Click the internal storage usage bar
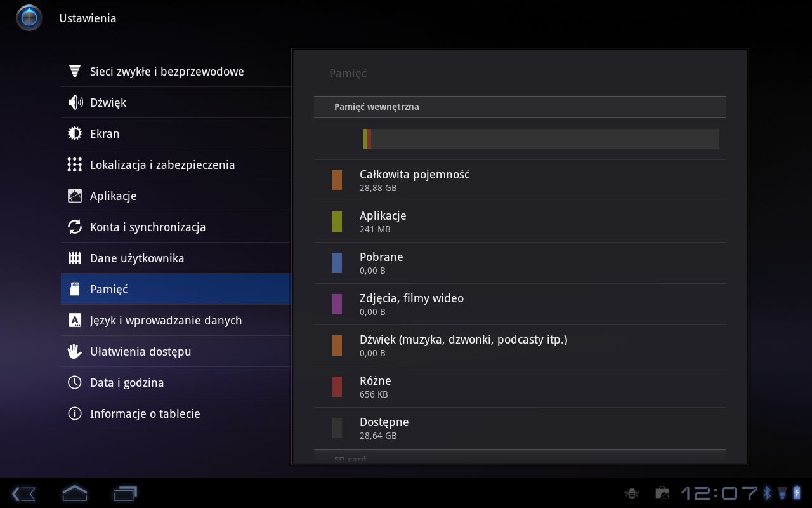812x508 pixels. pyautogui.click(x=541, y=139)
